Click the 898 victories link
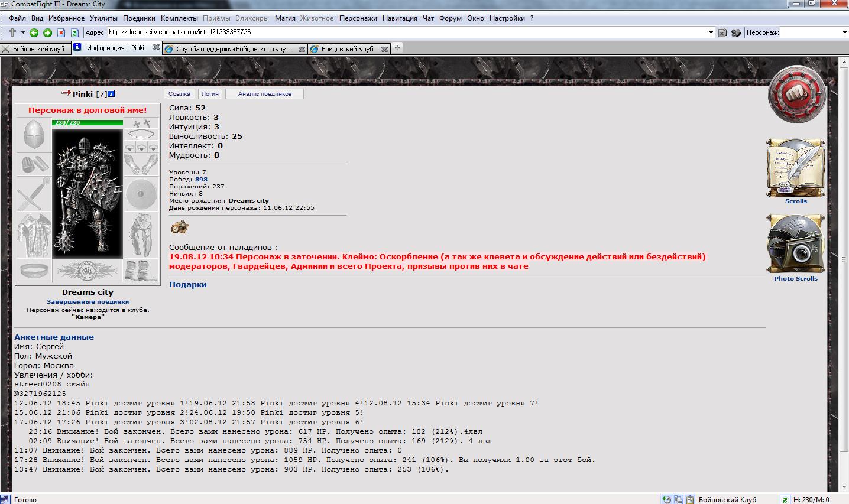Image resolution: width=849 pixels, height=504 pixels. pos(201,179)
